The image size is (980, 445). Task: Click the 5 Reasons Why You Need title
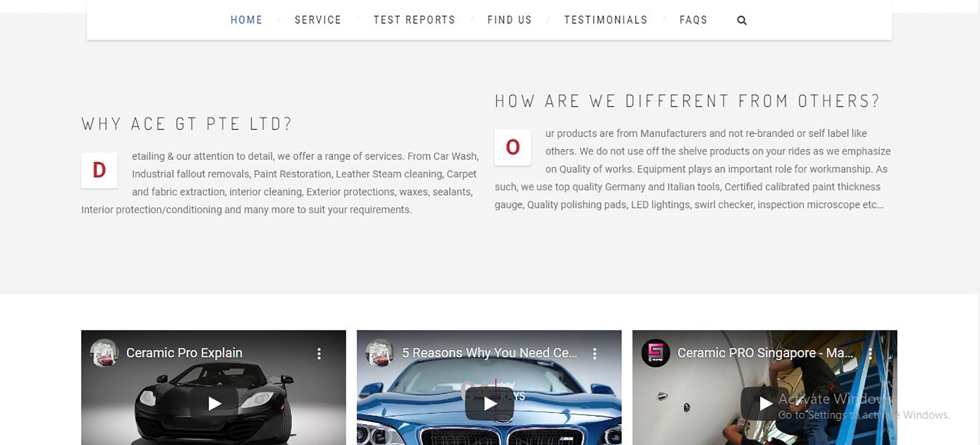490,353
